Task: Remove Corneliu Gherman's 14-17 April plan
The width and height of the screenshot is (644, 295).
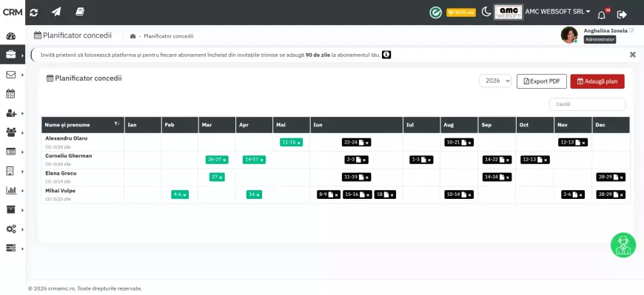Action: [261, 160]
